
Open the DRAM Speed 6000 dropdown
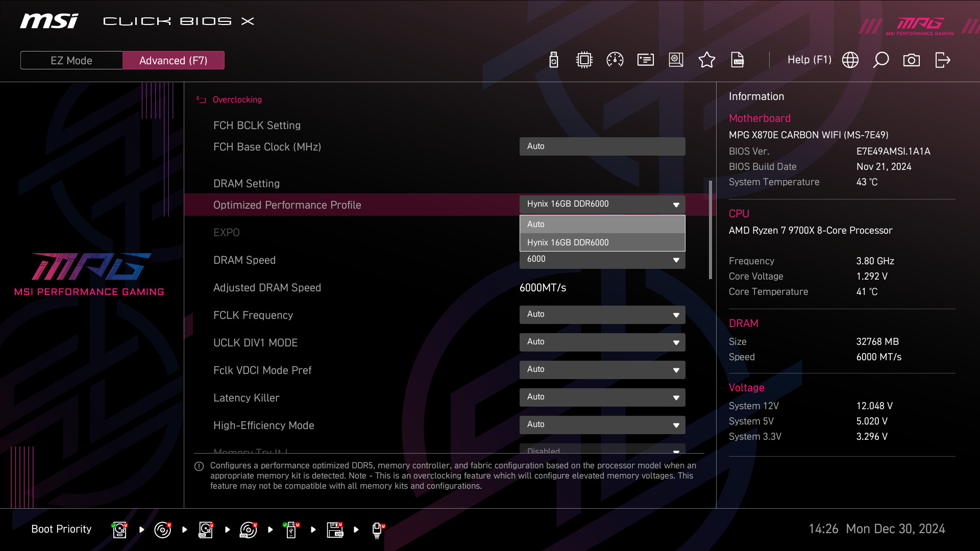click(602, 260)
